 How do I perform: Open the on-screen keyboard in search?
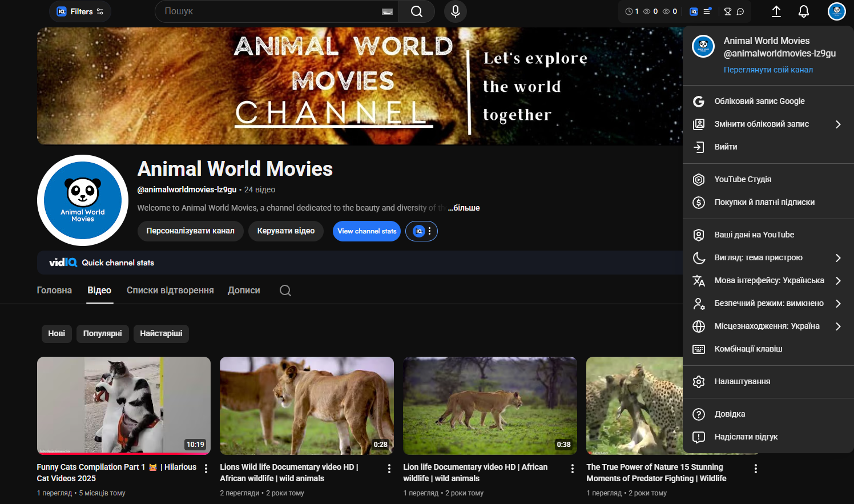pos(387,11)
